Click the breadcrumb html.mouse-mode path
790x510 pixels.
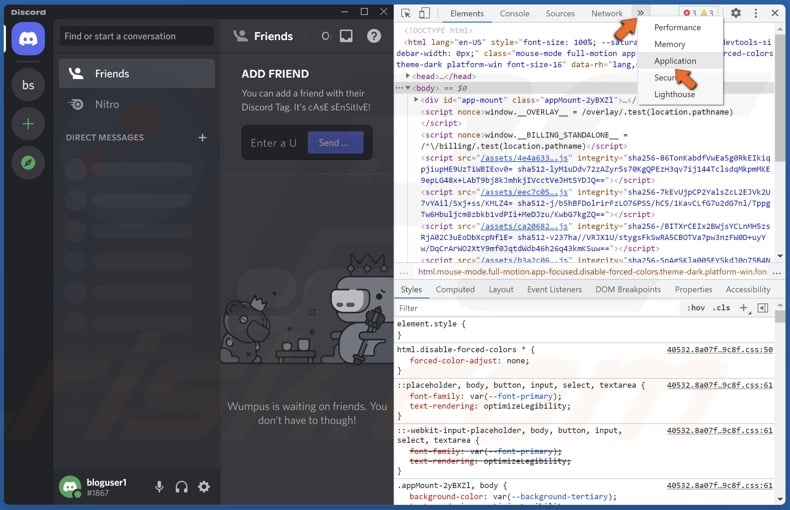click(592, 272)
